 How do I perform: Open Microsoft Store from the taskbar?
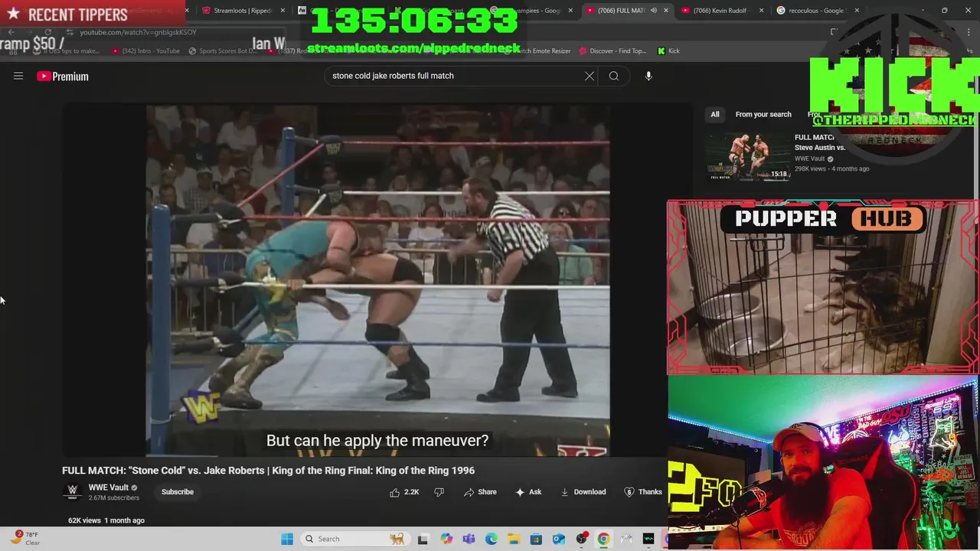pos(536,539)
